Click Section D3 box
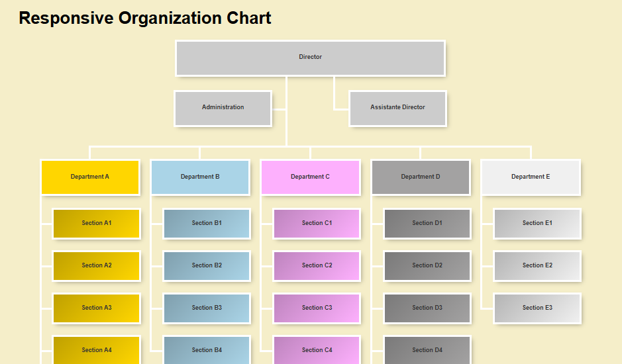The image size is (622, 364). 427,308
